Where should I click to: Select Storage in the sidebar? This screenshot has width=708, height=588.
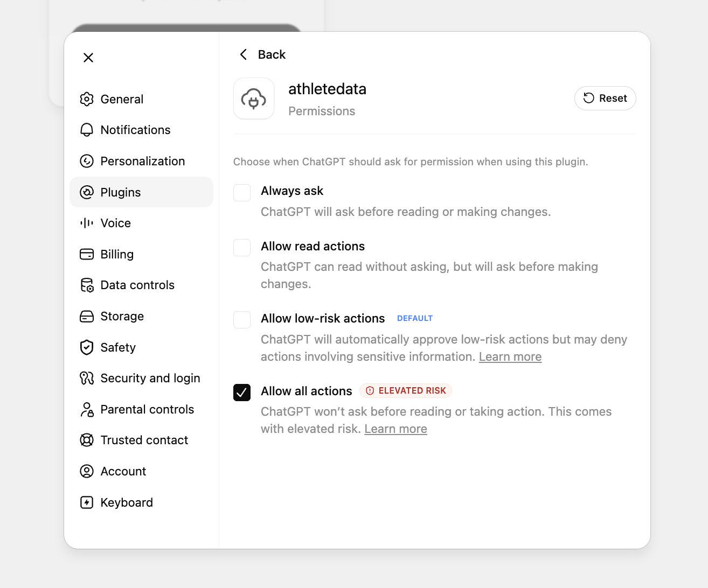point(142,316)
